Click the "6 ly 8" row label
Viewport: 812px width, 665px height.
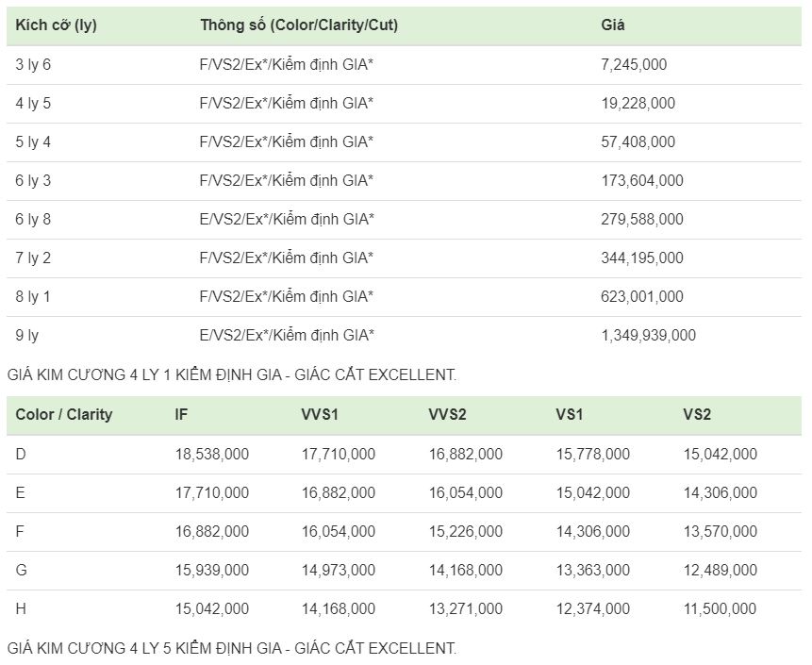(x=34, y=219)
